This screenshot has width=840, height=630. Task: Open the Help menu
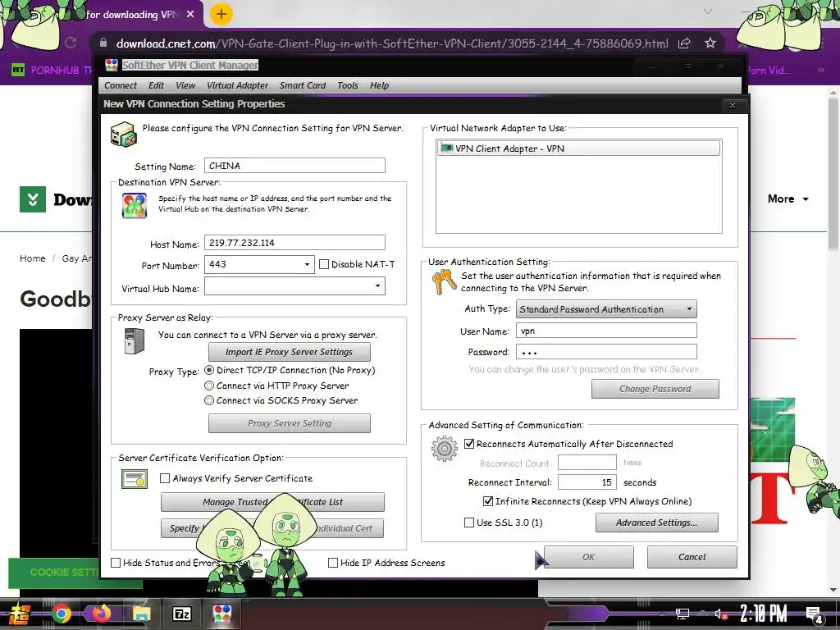379,85
